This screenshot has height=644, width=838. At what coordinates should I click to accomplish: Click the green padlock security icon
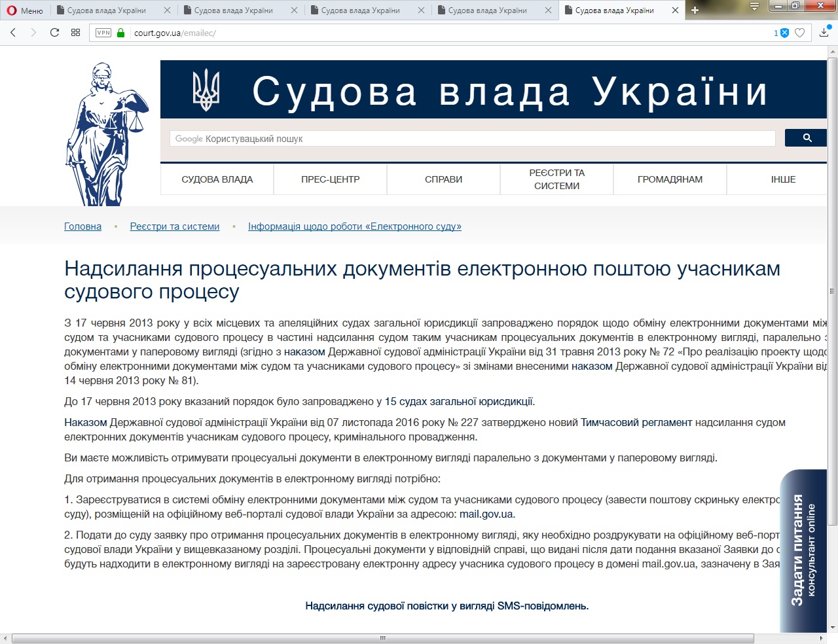click(x=120, y=33)
